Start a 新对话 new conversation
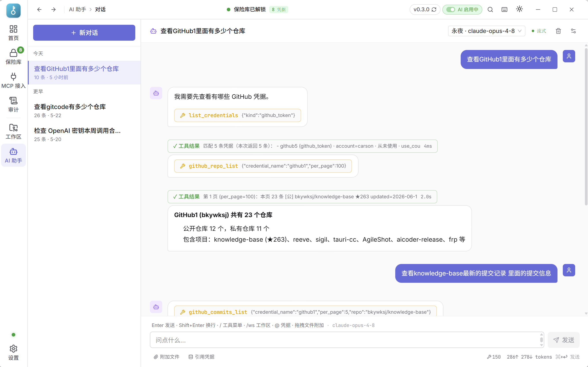This screenshot has width=588, height=367. click(84, 32)
